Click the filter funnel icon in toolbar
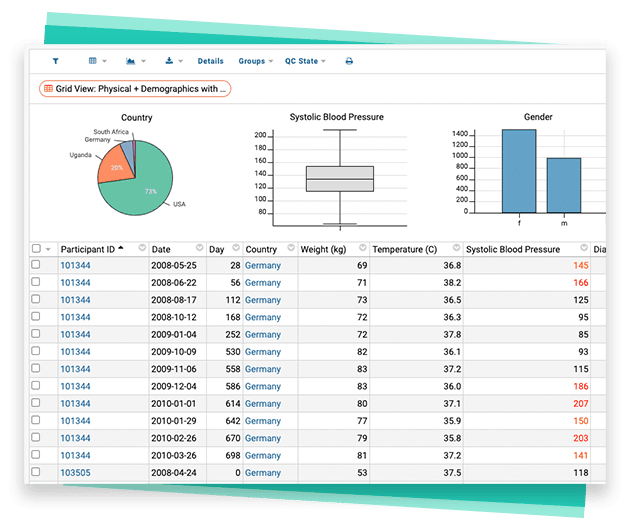The height and width of the screenshot is (524, 632). click(56, 61)
